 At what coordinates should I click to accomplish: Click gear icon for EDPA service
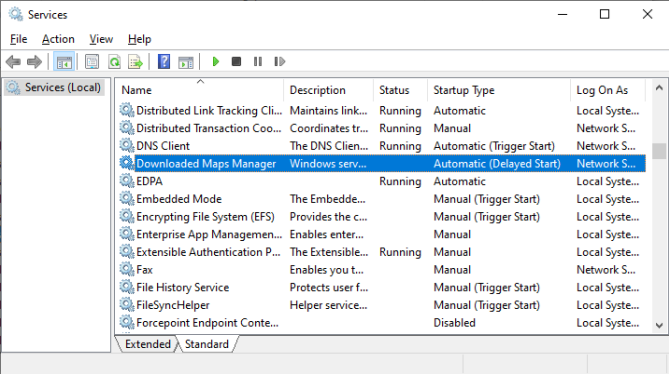click(x=126, y=181)
